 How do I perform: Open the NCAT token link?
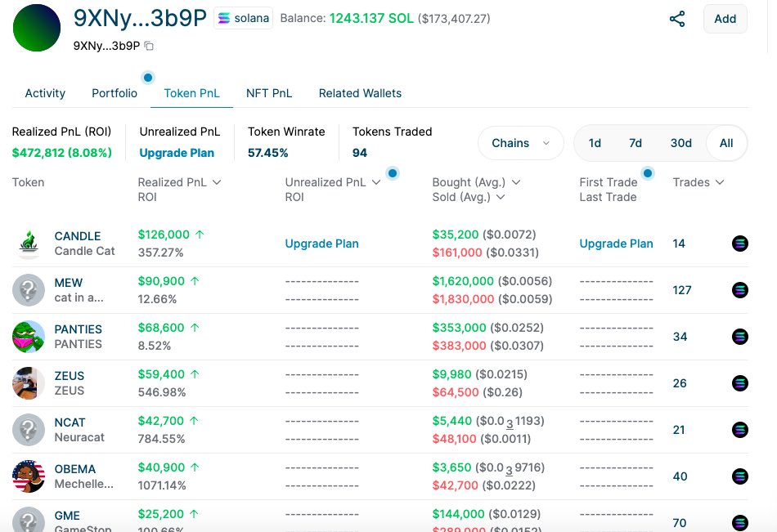pos(70,422)
